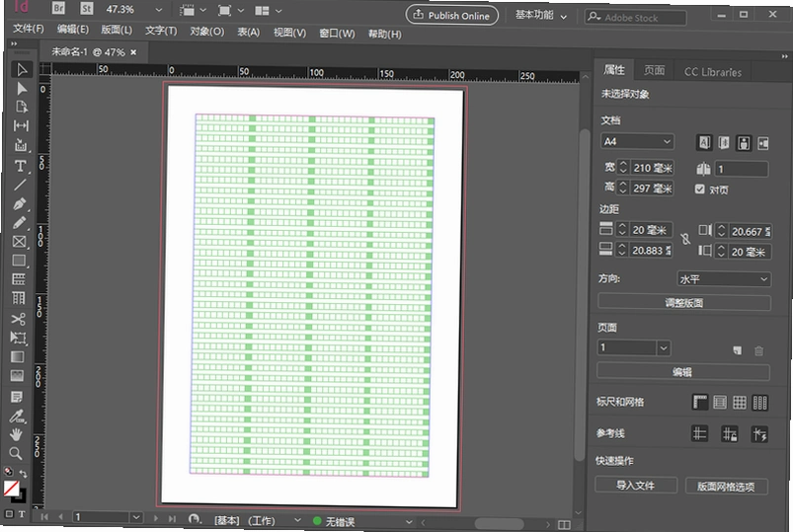Select the Page tool
The width and height of the screenshot is (793, 532).
click(x=22, y=107)
